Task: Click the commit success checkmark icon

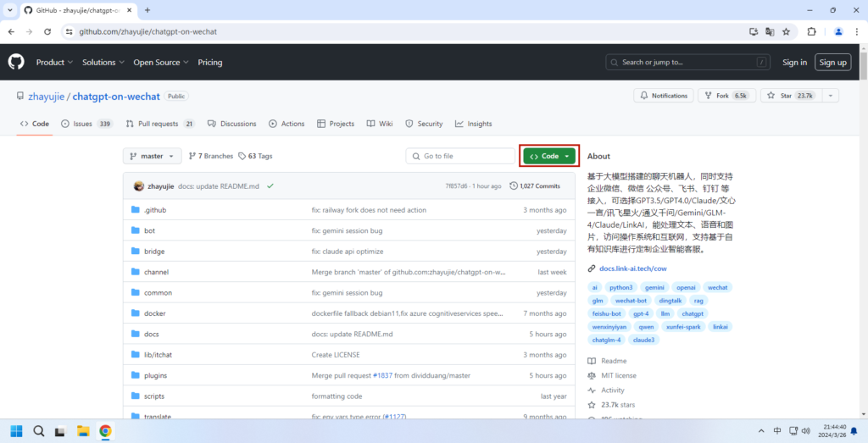Action: coord(270,186)
